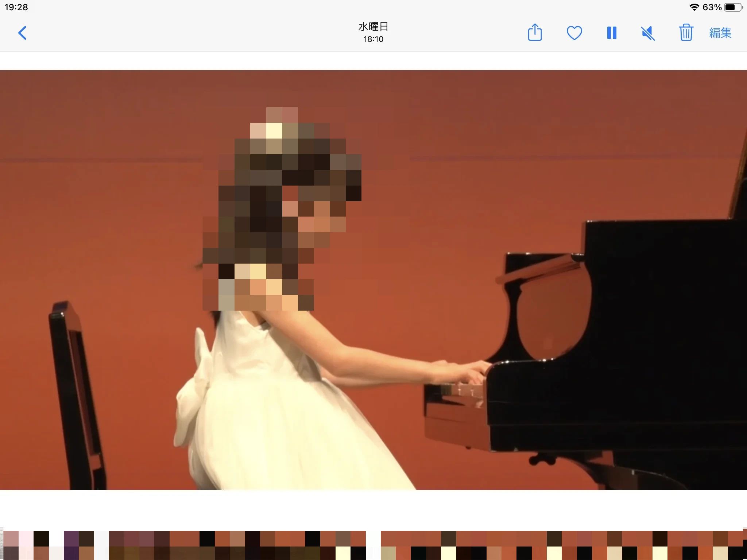The height and width of the screenshot is (560, 747).
Task: Tap the 19:28 status bar clock
Action: tap(16, 7)
